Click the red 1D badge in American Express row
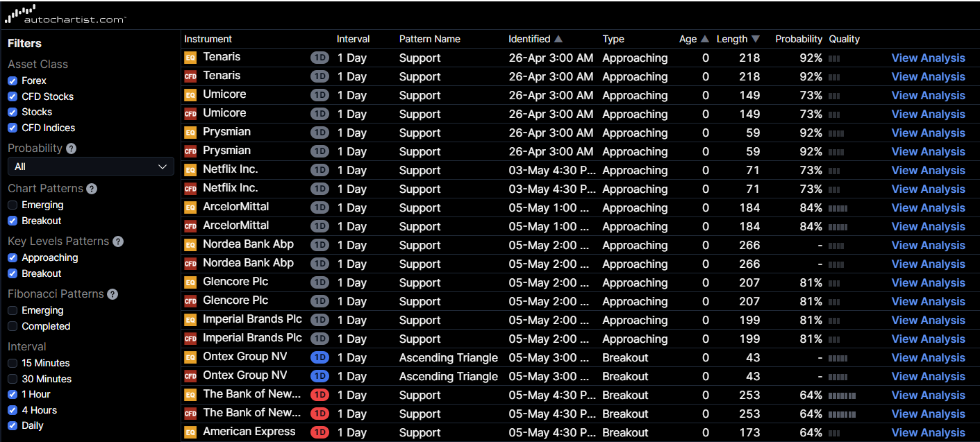 pyautogui.click(x=319, y=432)
